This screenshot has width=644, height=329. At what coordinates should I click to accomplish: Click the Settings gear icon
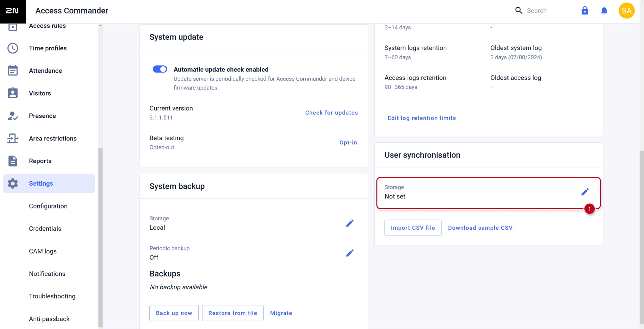point(13,183)
